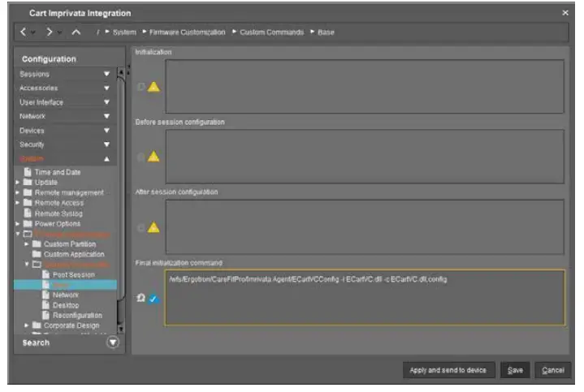Viewport: 584px width, 392px height.
Task: Click the Post Session document icon
Action: [45, 274]
